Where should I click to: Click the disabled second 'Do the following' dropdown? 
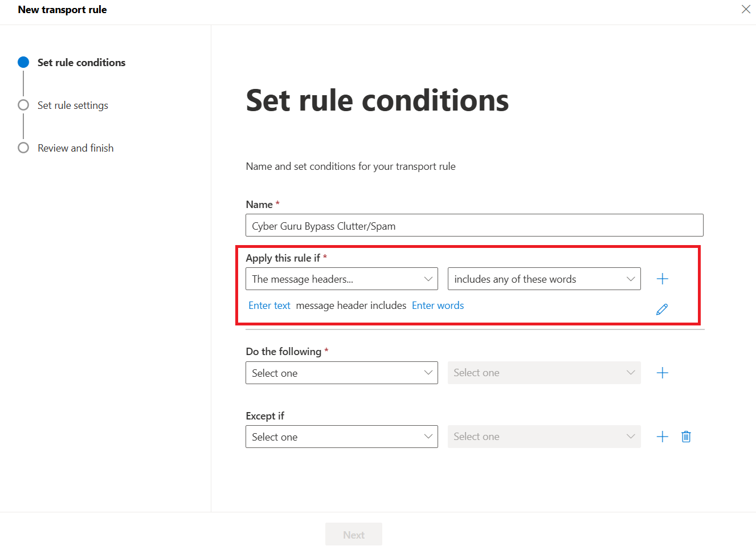coord(544,373)
